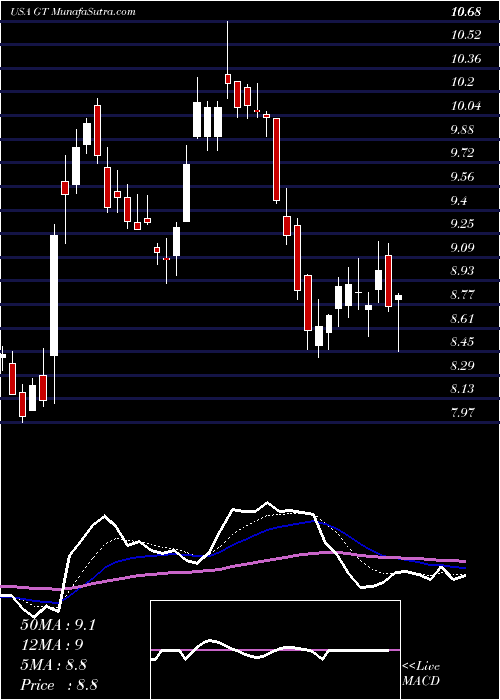Screen dimensions: 500x700
Task: Click the 8.29 price axis label
Action: coord(463,366)
